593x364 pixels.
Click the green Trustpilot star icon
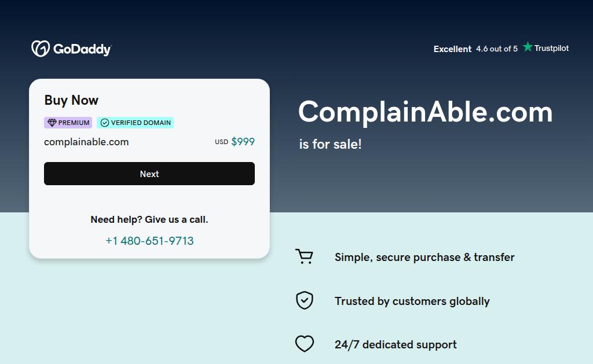pyautogui.click(x=528, y=47)
